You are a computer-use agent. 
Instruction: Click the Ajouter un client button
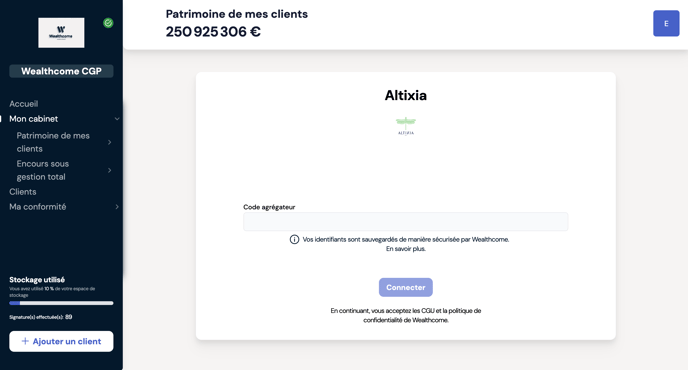[x=61, y=341]
